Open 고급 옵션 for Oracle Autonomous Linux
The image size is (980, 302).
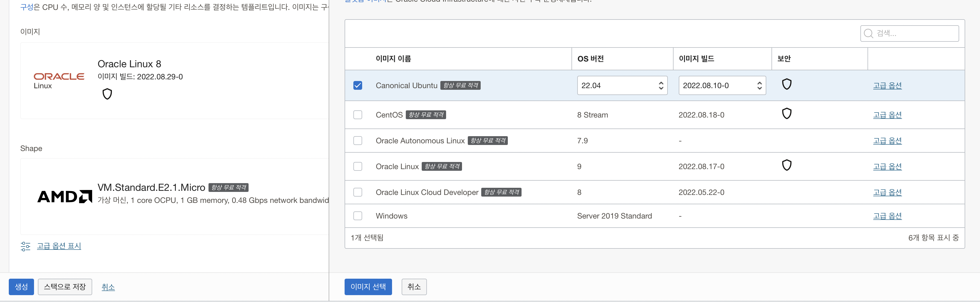click(887, 141)
